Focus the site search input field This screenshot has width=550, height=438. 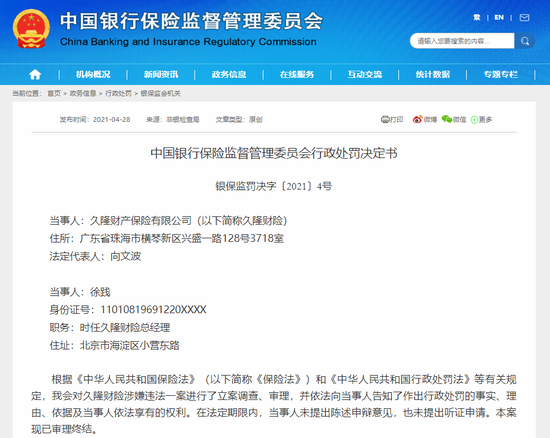pos(462,41)
